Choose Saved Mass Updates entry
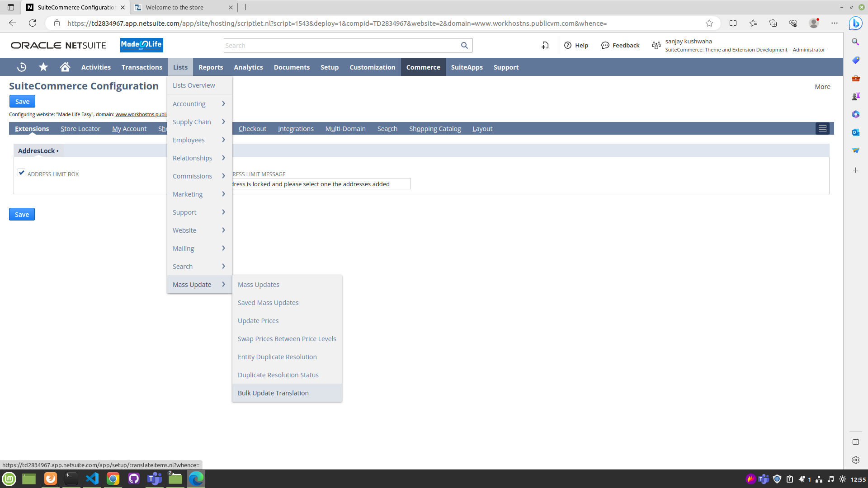The image size is (868, 488). coord(268,303)
